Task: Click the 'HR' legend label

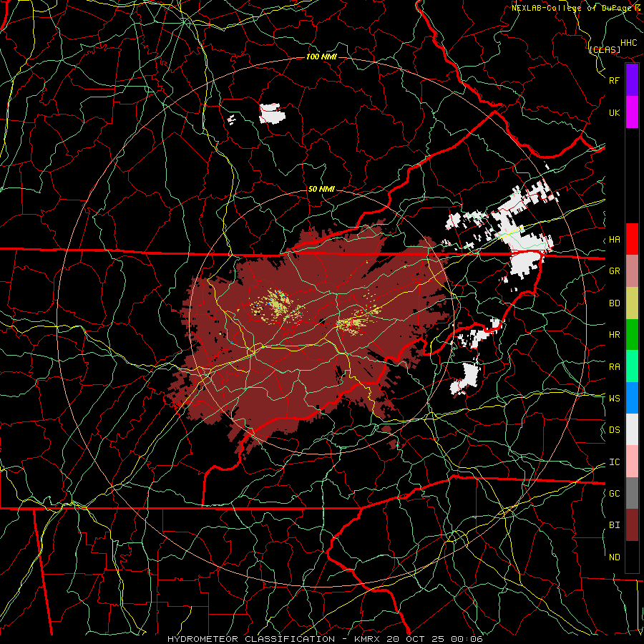Action: [614, 335]
